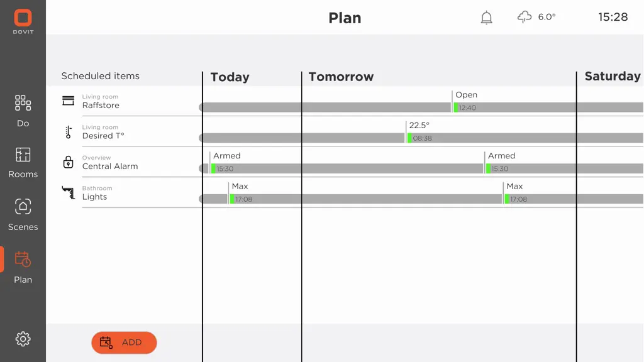Select the Open 12:40 Raffstore marker
The height and width of the screenshot is (362, 644).
click(x=466, y=101)
